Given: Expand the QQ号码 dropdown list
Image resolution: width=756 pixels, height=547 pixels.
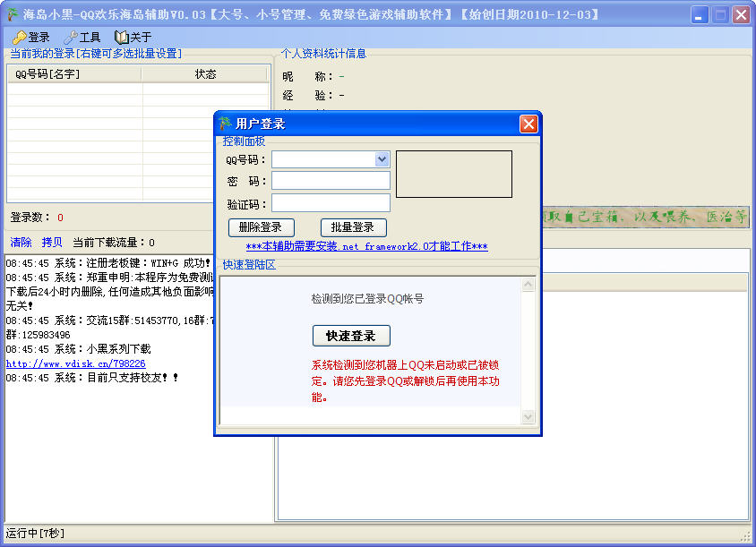Looking at the screenshot, I should [382, 159].
